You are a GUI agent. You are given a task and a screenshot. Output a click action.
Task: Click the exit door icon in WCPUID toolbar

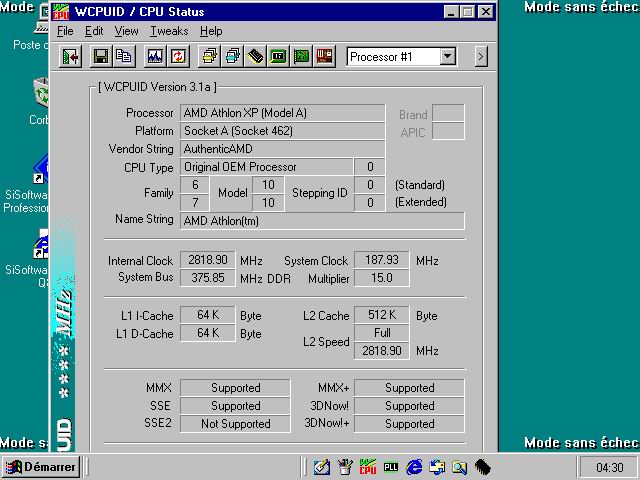point(71,56)
